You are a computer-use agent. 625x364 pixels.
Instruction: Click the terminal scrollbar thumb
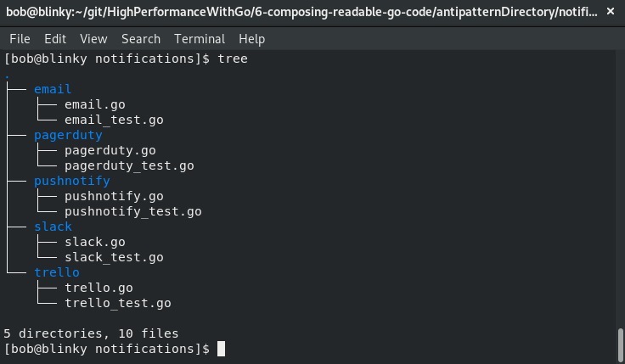621,344
